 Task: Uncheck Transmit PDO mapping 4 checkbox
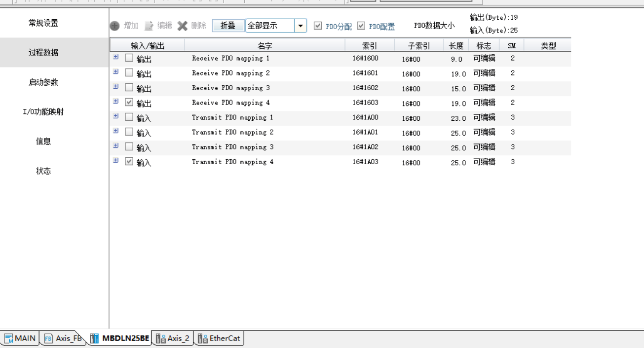click(129, 162)
